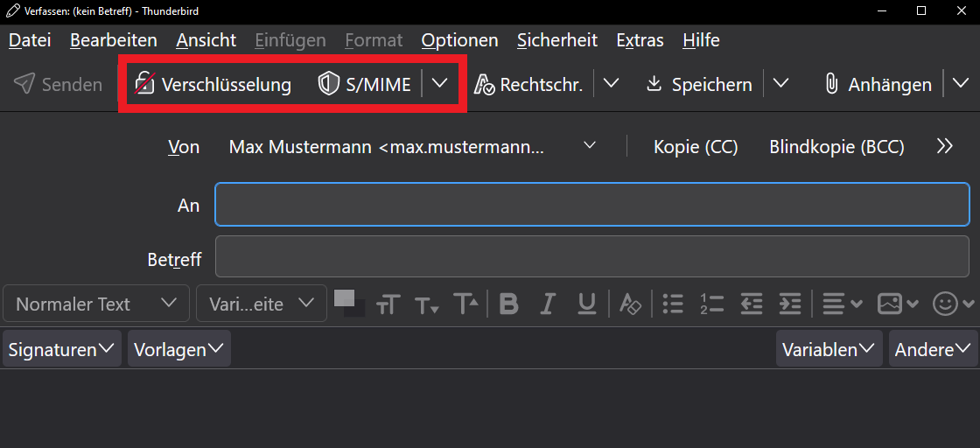Toggle italic formatting

click(x=548, y=304)
